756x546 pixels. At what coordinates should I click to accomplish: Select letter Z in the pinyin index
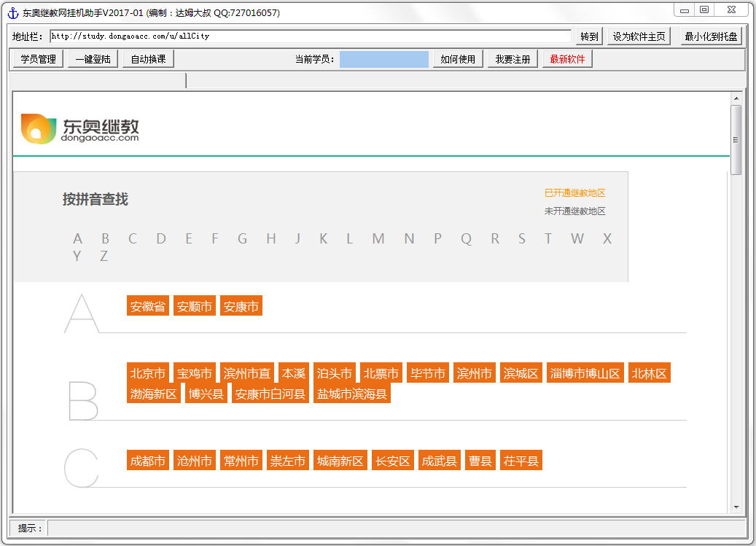coord(104,257)
